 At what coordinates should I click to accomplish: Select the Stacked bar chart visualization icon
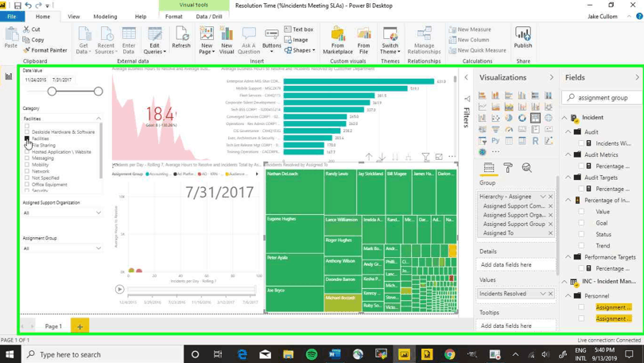(483, 96)
